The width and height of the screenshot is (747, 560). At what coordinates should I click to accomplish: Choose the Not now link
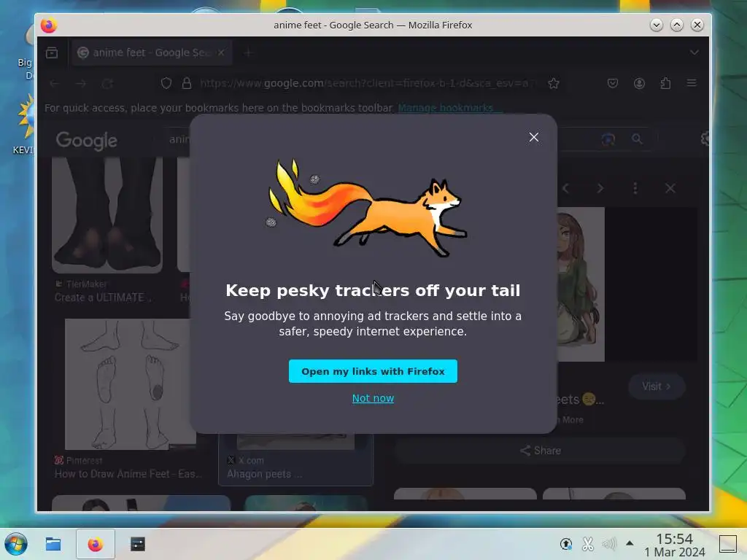[373, 398]
